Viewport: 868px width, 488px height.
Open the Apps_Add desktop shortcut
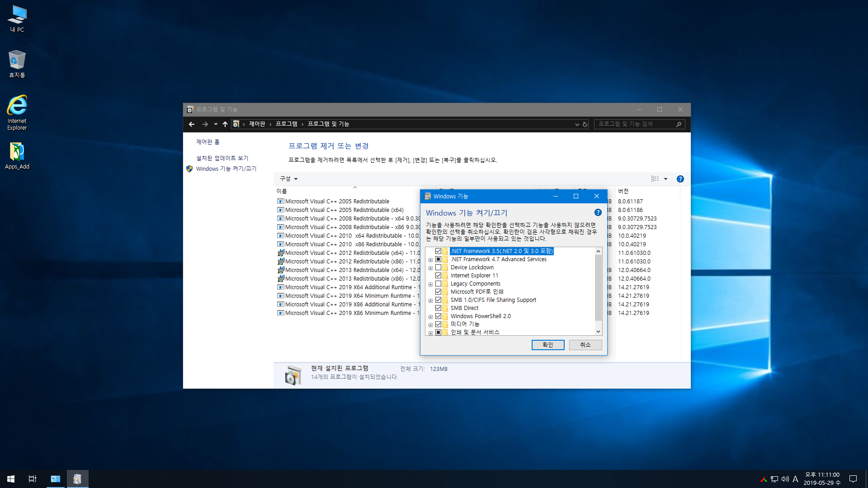(x=17, y=156)
